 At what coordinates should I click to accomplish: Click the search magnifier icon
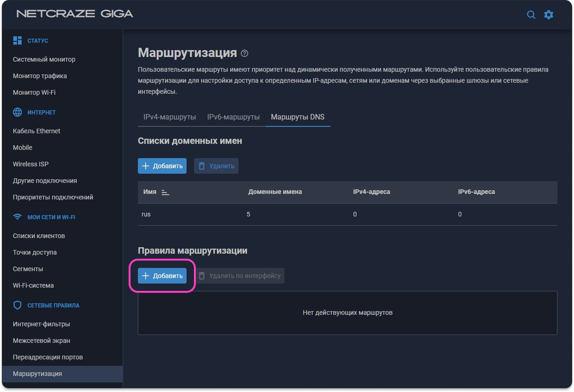[x=531, y=15]
